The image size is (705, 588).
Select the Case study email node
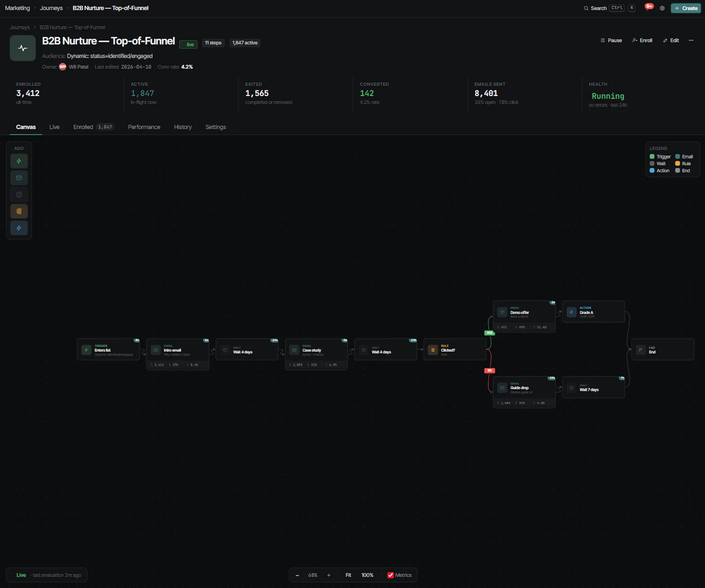[316, 354]
